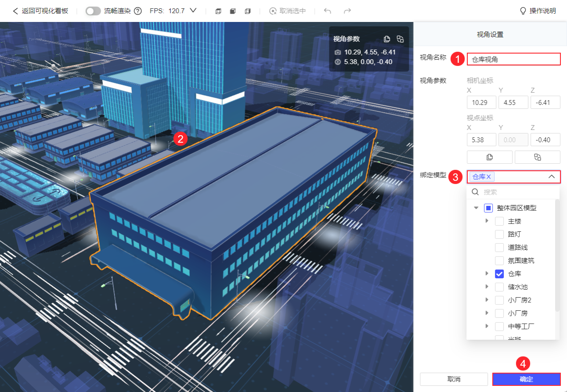Viewport: 567px width, 392px height.
Task: Click the paste icon button under 视点坐标
Action: [537, 157]
